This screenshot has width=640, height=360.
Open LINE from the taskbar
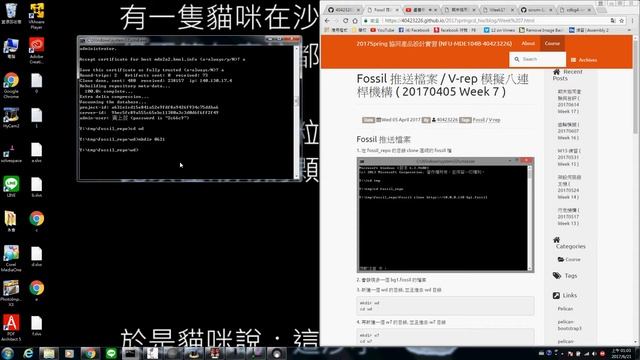coord(111,353)
